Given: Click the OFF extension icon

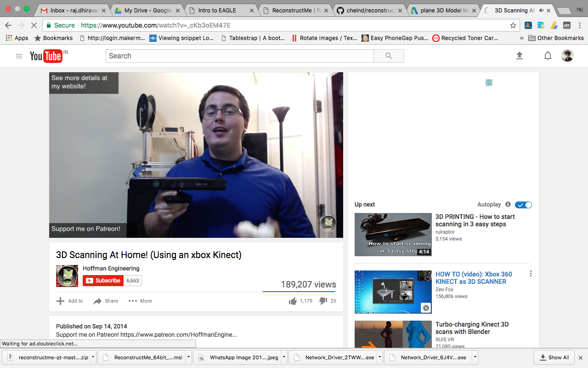Looking at the screenshot, I should (x=567, y=25).
